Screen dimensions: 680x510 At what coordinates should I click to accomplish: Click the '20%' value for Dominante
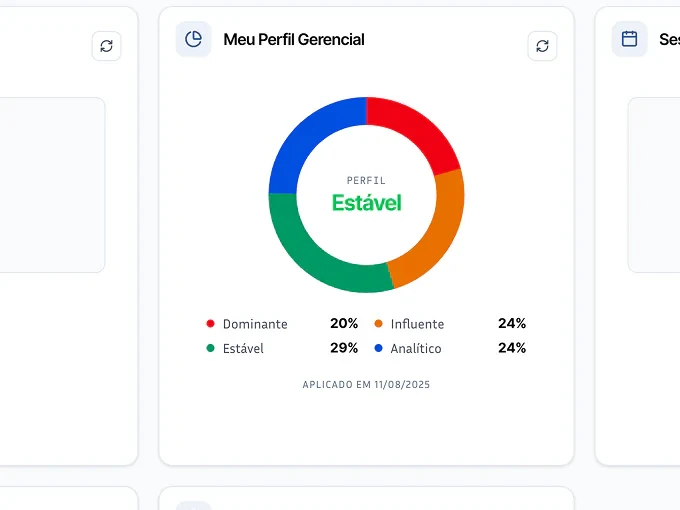click(x=344, y=323)
